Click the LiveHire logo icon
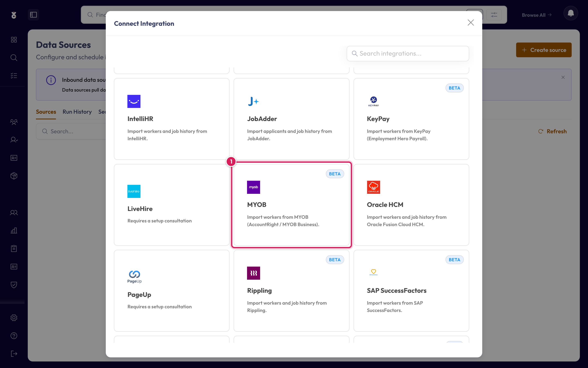The width and height of the screenshot is (588, 368). point(134,191)
